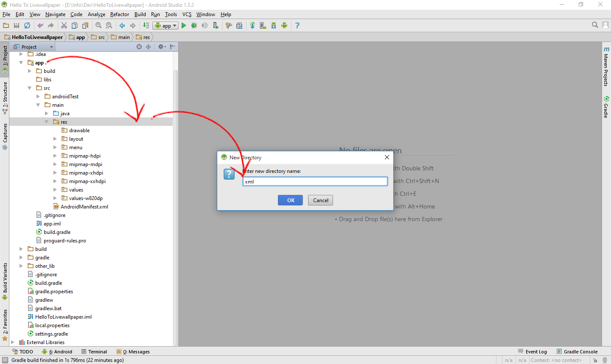This screenshot has width=611, height=364.
Task: Click the 'src' breadcrumb
Action: pos(98,37)
